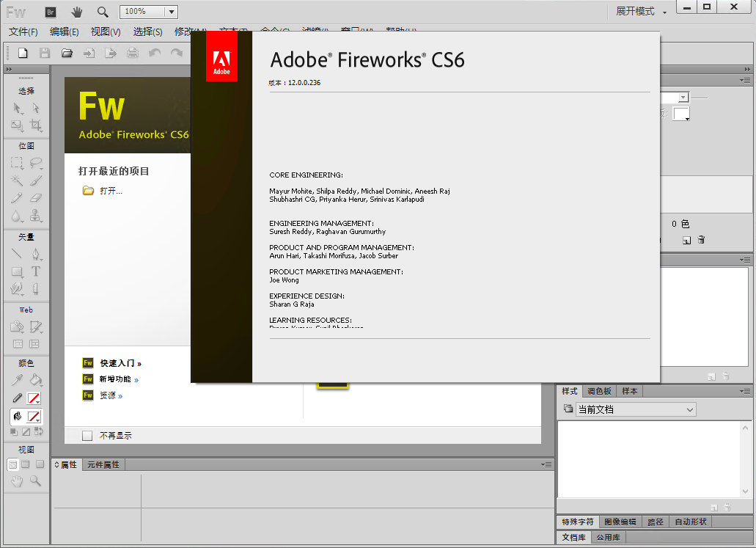Image resolution: width=756 pixels, height=548 pixels.
Task: Open the 快速入门 link
Action: tap(120, 363)
